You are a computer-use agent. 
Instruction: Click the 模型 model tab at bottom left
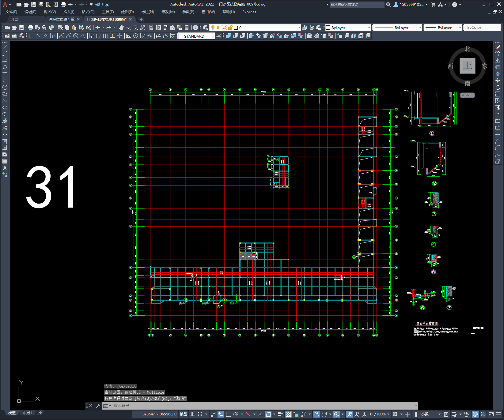(x=12, y=413)
